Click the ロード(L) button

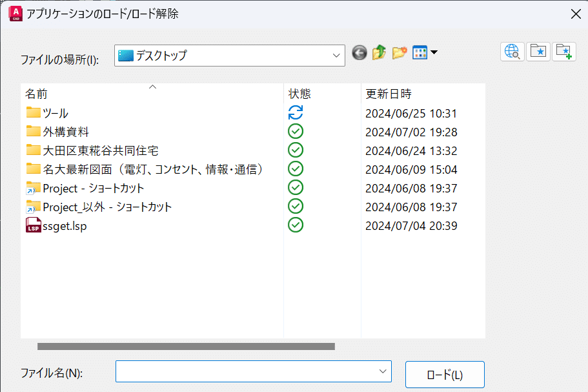pyautogui.click(x=444, y=375)
